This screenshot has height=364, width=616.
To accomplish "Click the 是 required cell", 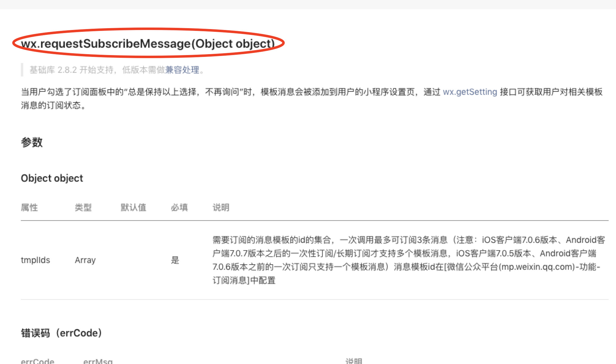I will point(175,260).
